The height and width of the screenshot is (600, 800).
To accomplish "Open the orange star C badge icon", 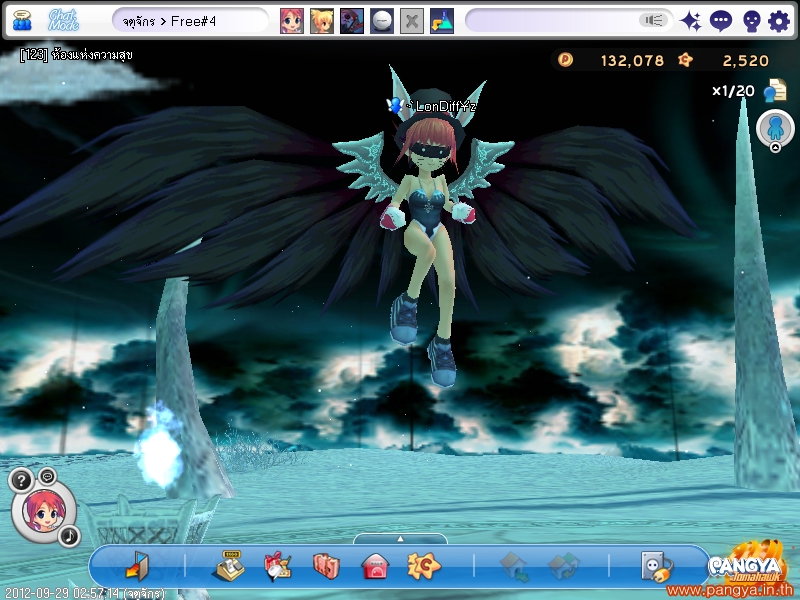I will coord(424,566).
